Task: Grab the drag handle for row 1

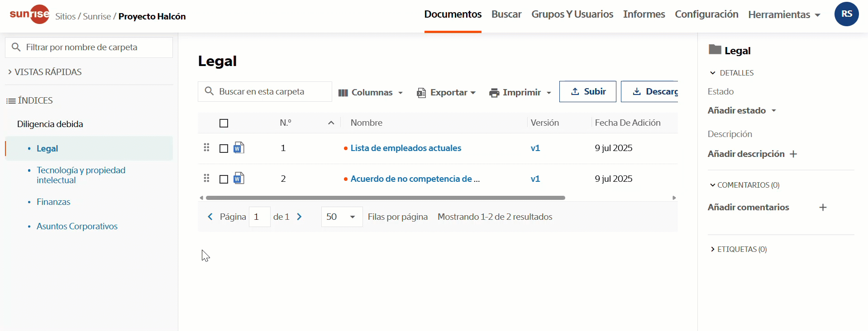Action: pos(206,147)
